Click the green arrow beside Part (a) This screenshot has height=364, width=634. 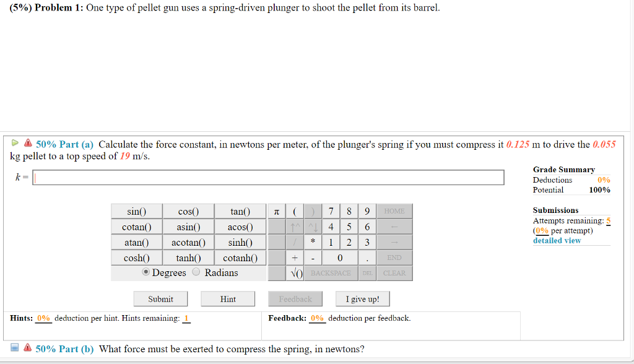[15, 144]
